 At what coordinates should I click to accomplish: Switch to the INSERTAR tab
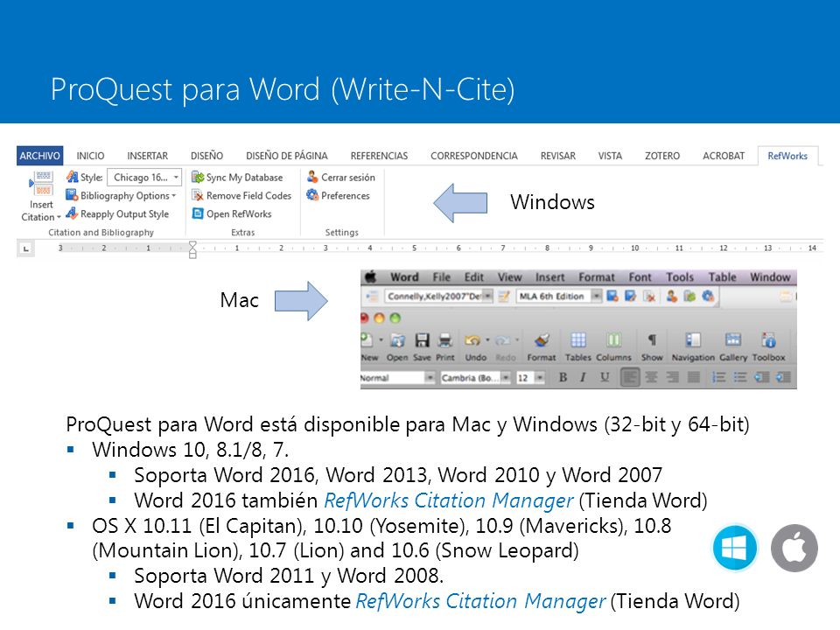click(147, 156)
